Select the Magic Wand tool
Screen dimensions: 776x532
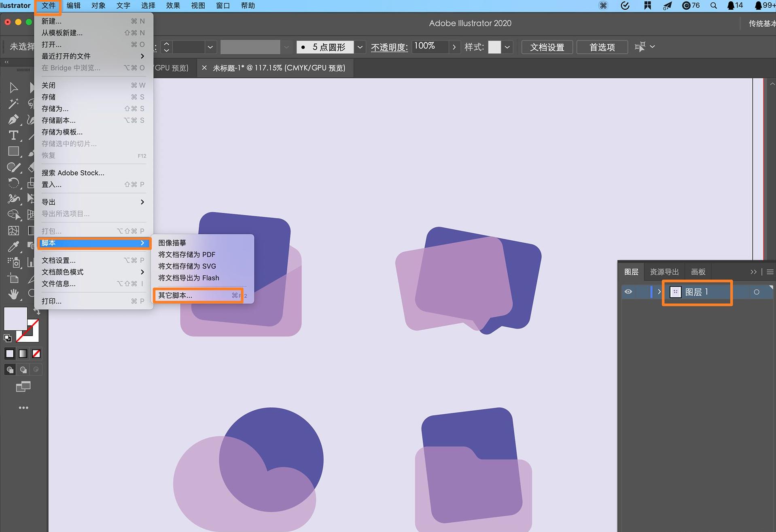tap(13, 103)
